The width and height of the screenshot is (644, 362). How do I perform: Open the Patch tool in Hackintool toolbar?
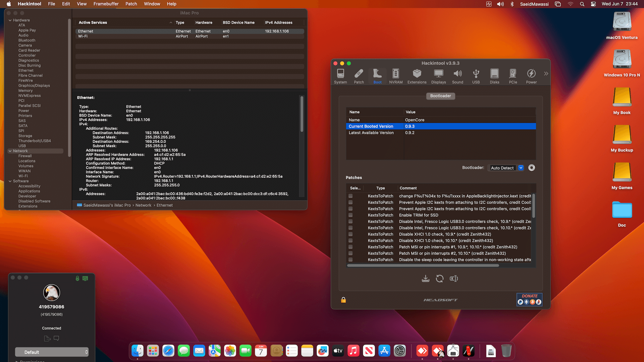359,76
